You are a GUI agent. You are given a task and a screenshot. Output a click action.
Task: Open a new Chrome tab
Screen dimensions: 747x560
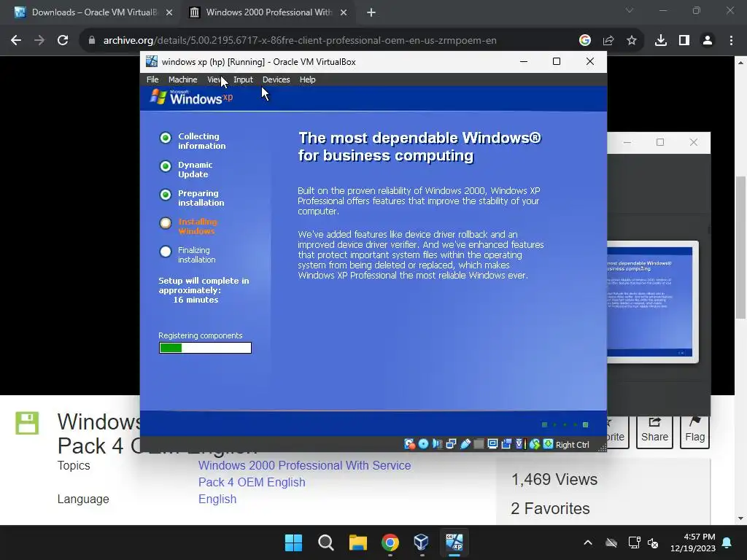click(x=371, y=12)
